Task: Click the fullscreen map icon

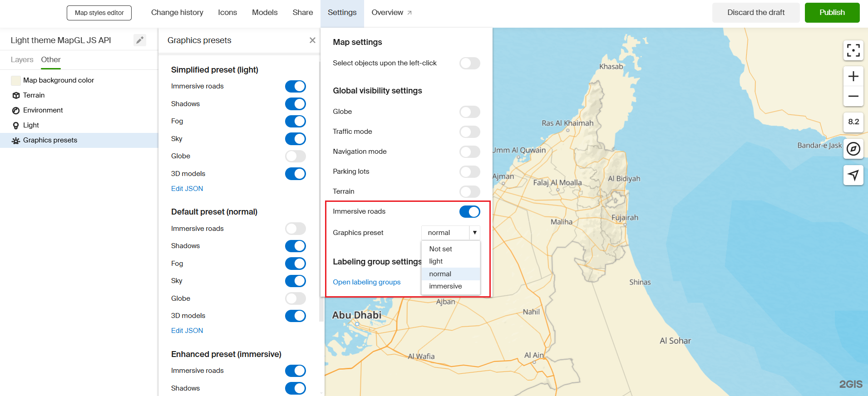Action: point(853,50)
